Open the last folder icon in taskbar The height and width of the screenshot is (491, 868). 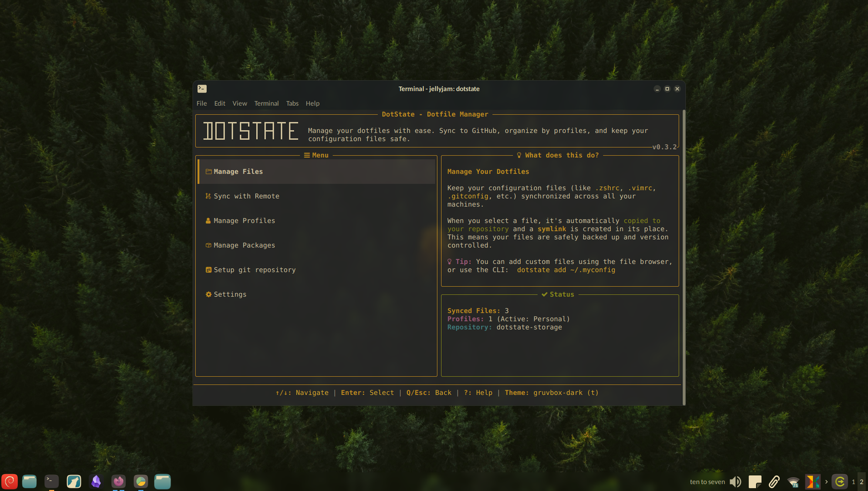163,481
